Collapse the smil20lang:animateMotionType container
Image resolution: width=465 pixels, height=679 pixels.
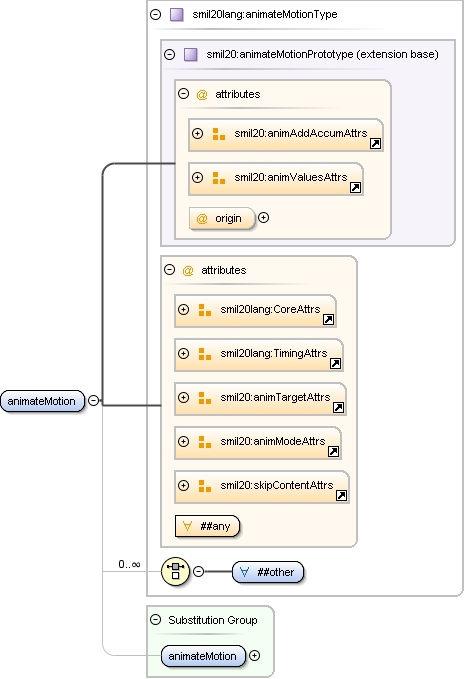coord(155,14)
